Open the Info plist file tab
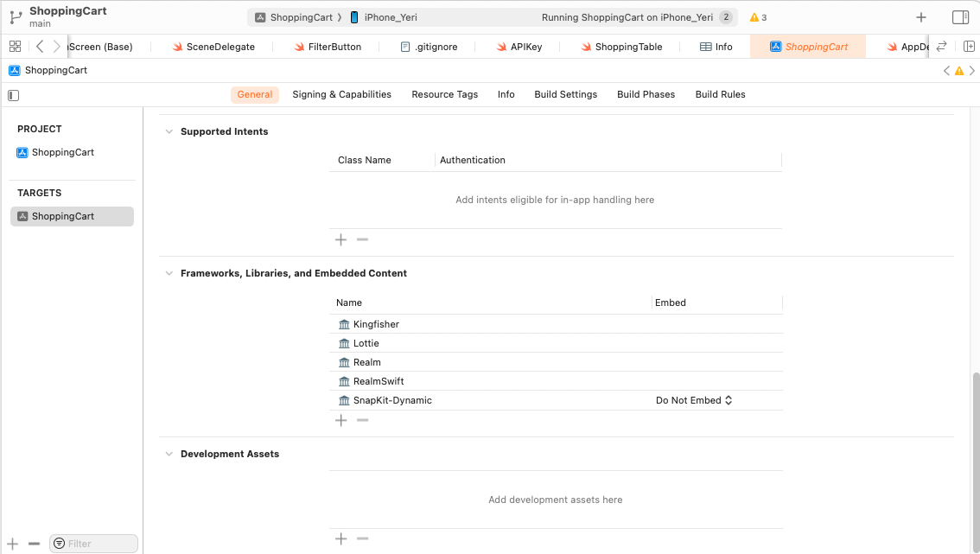Screen dimensions: 980x554 [x=716, y=47]
